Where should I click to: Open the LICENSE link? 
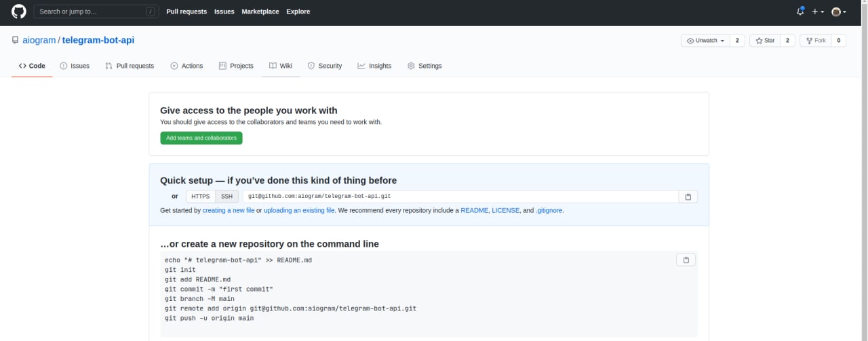(505, 210)
